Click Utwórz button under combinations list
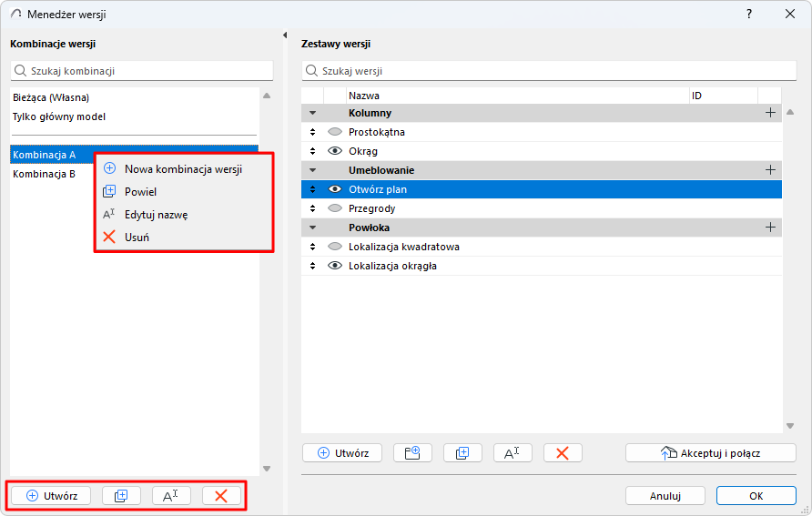 [x=51, y=496]
